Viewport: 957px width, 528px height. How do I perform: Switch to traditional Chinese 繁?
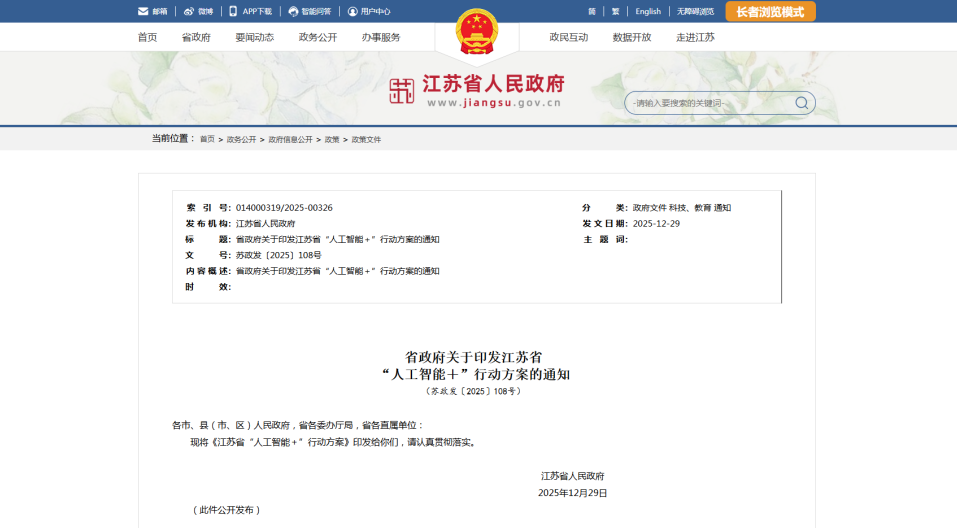(x=615, y=11)
